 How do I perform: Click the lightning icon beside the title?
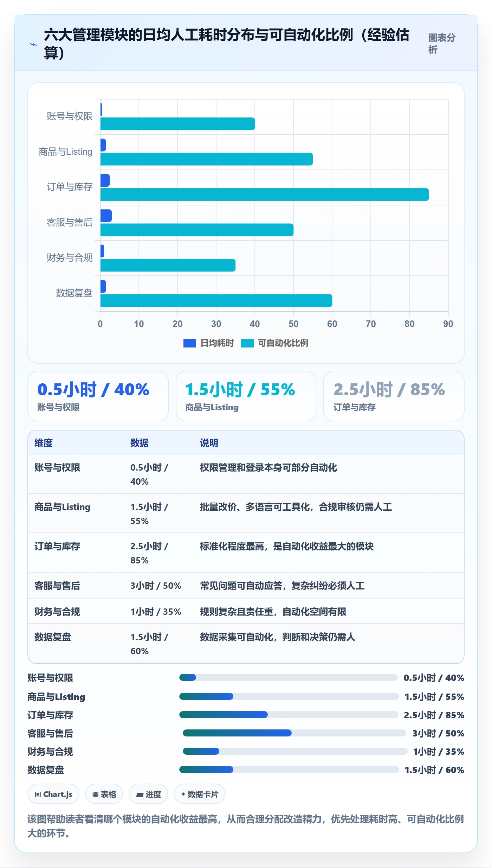(33, 44)
